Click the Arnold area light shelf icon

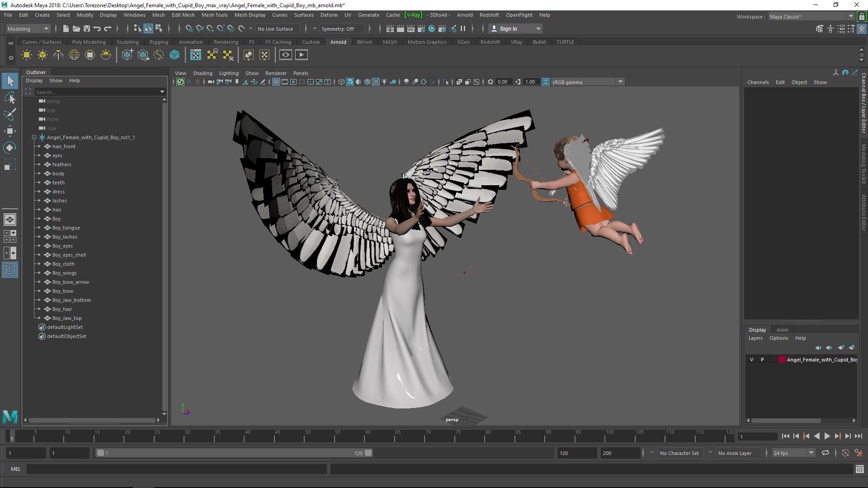(27, 55)
